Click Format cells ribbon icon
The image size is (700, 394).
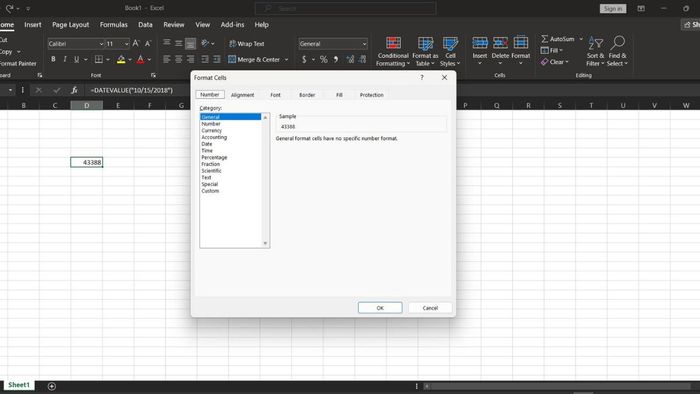[521, 43]
